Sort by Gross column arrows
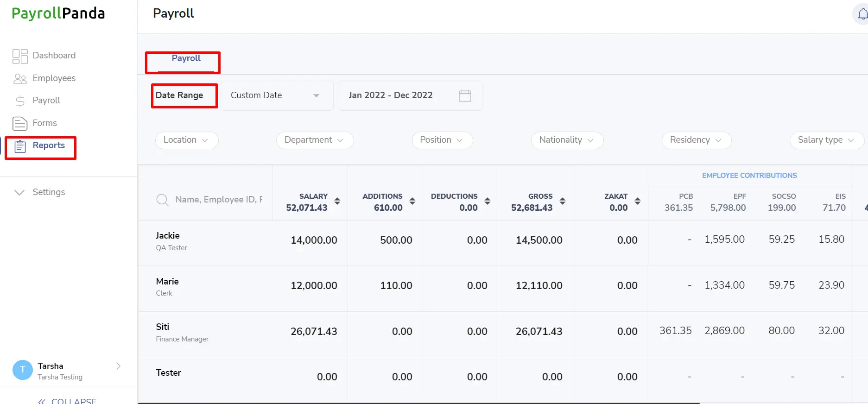This screenshot has height=404, width=868. click(x=563, y=201)
